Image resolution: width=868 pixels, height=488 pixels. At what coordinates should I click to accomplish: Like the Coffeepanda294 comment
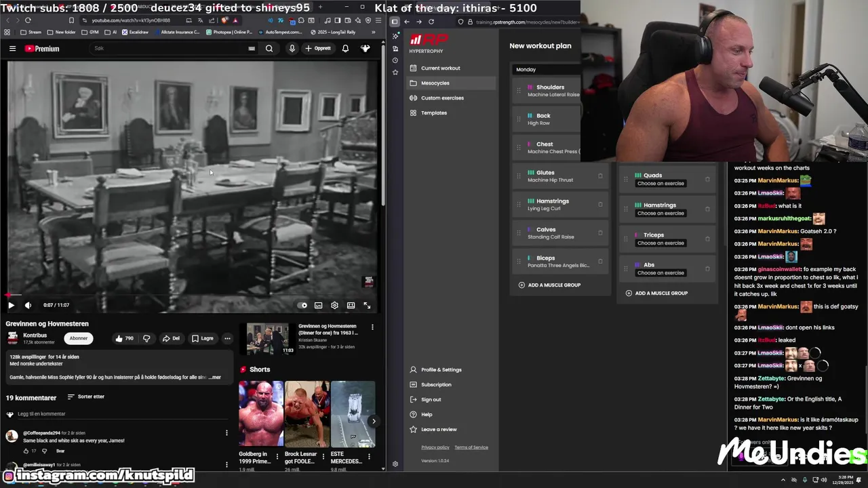(x=26, y=451)
